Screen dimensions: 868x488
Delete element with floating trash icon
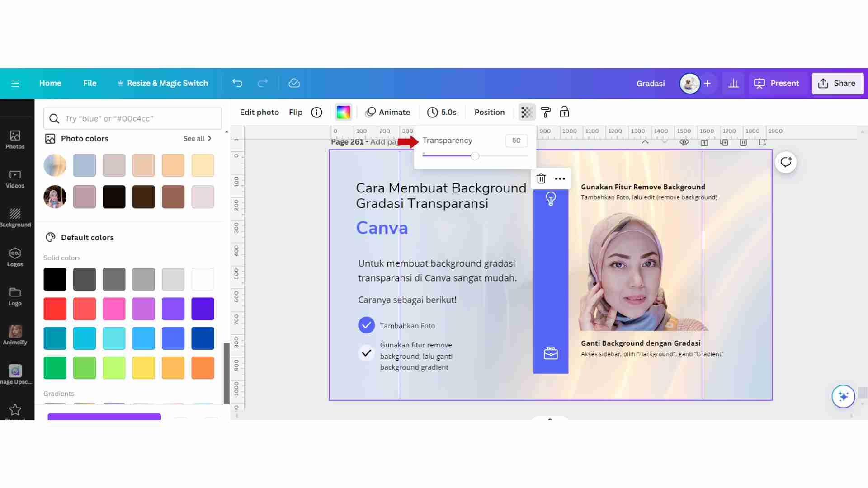click(x=541, y=178)
